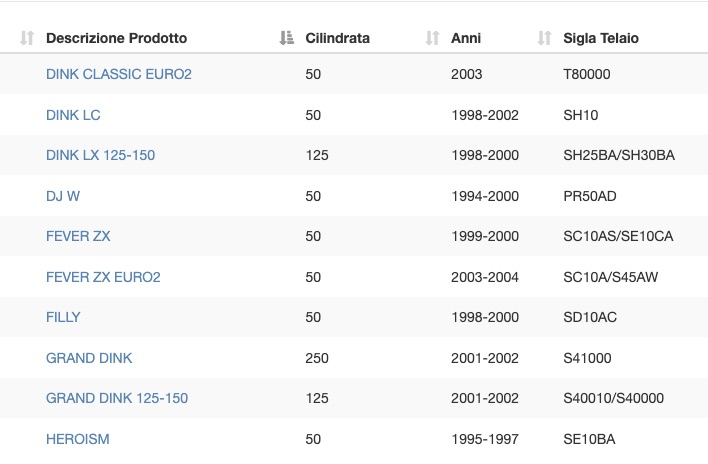Open the GRAND DINK product link
708x464 pixels.
(x=89, y=358)
